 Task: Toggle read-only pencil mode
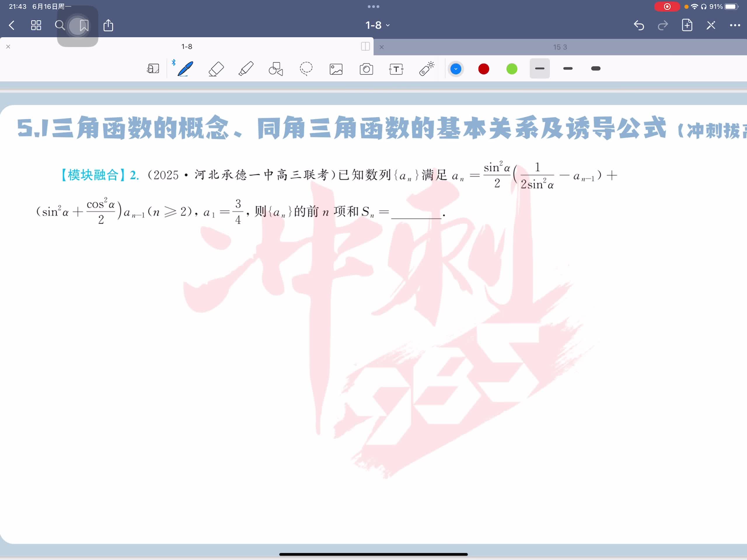[711, 25]
